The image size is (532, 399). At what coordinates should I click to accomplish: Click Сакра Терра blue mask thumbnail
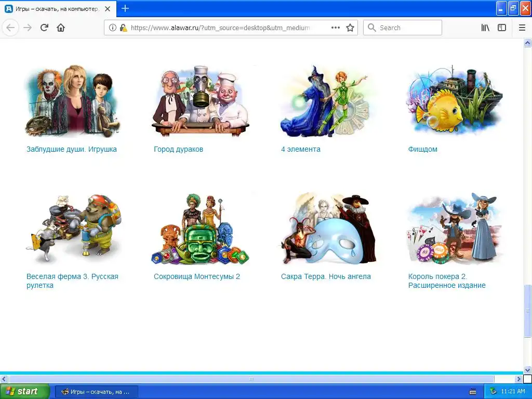click(x=328, y=229)
